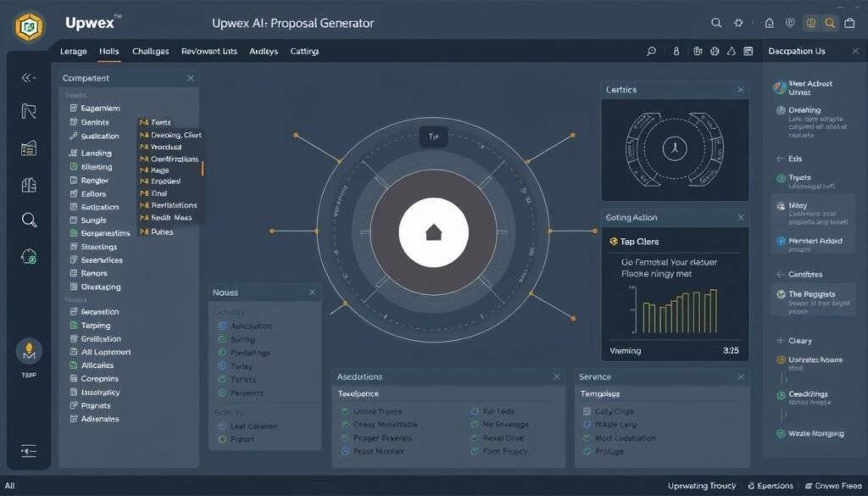Click the flag icon in the left sidebar
868x496 pixels.
coord(29,111)
